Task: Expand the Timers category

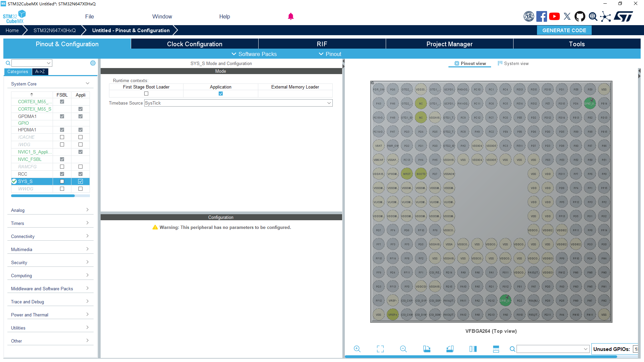Action: [x=50, y=223]
